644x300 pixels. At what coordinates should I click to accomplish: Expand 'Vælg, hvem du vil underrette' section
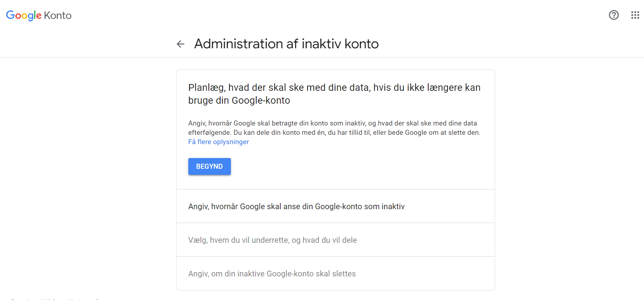tap(335, 240)
